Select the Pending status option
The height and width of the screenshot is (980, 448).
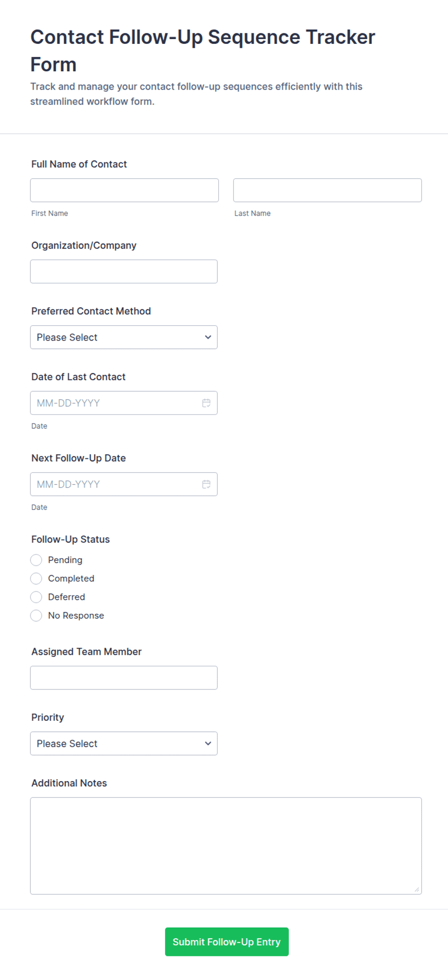[36, 560]
